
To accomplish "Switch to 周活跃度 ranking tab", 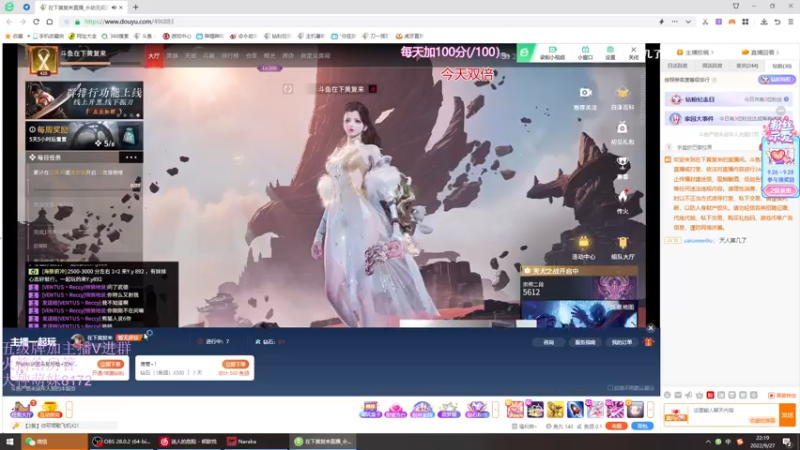I will pos(712,66).
